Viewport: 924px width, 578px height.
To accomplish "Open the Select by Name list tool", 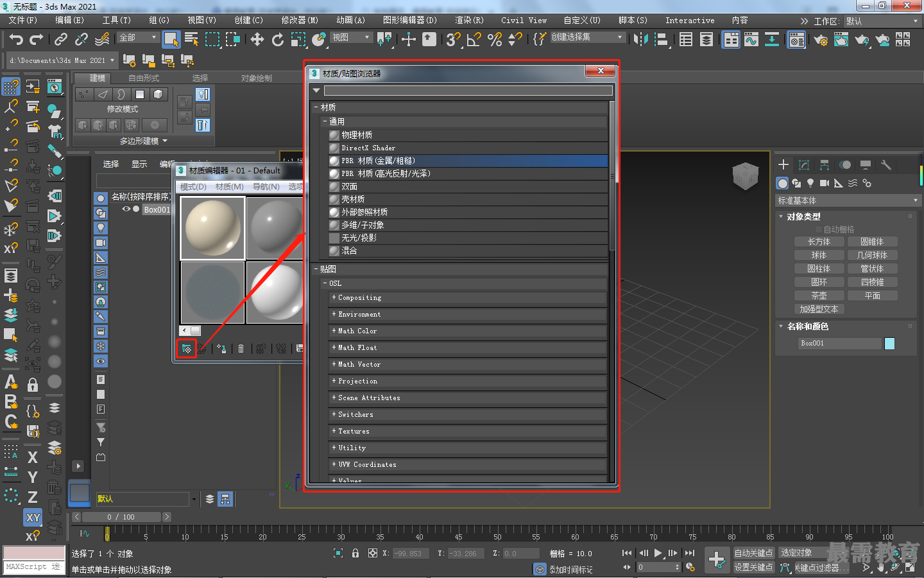I will click(191, 40).
